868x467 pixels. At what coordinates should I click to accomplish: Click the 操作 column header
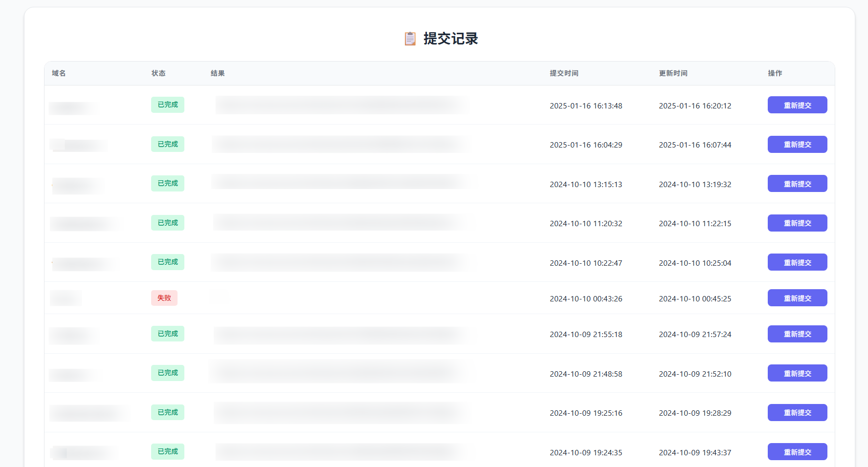(775, 73)
